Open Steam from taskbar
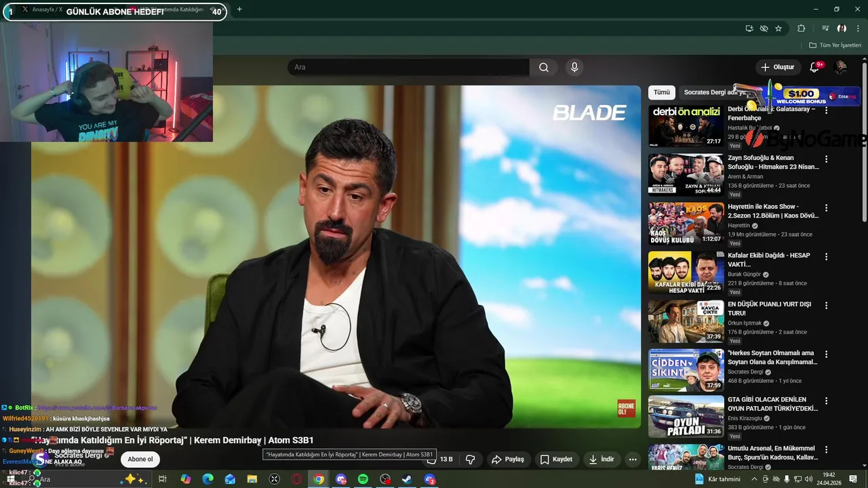Screen dimensions: 868x488 pos(407,479)
